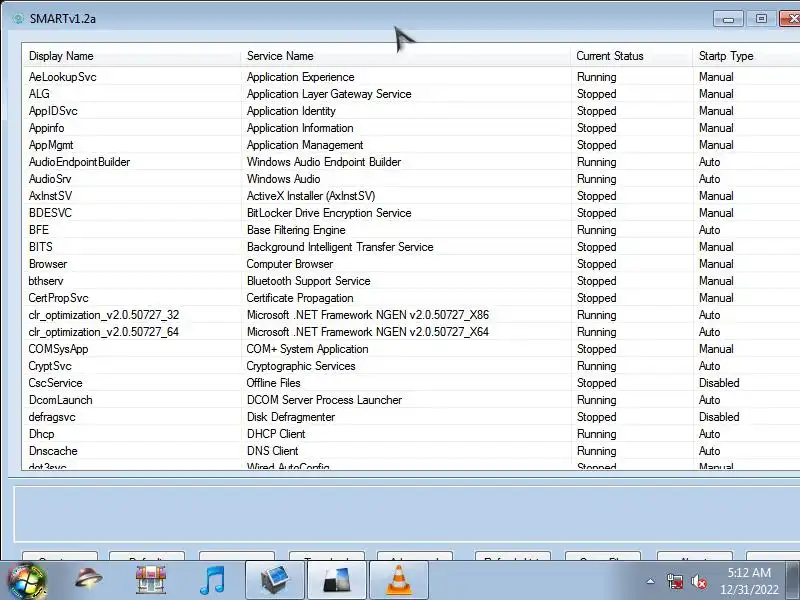Click the bthserv entry
The width and height of the screenshot is (800, 600).
tap(46, 281)
